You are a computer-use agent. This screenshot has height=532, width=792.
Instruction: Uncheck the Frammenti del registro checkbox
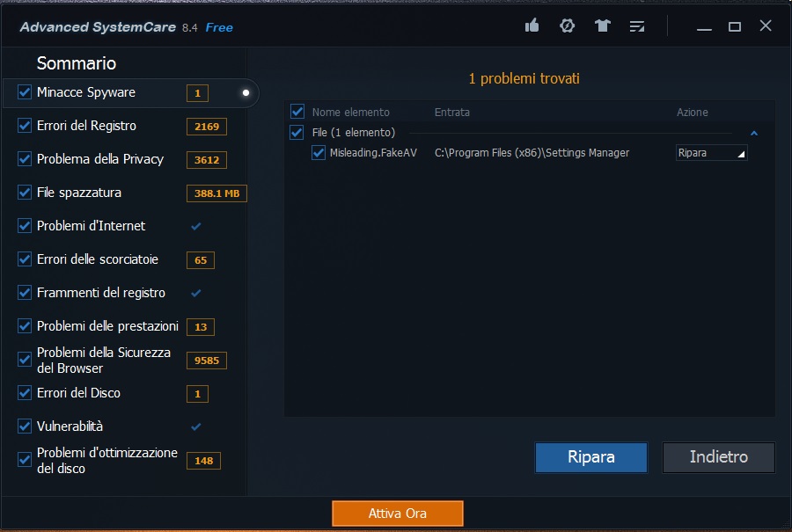pos(25,292)
